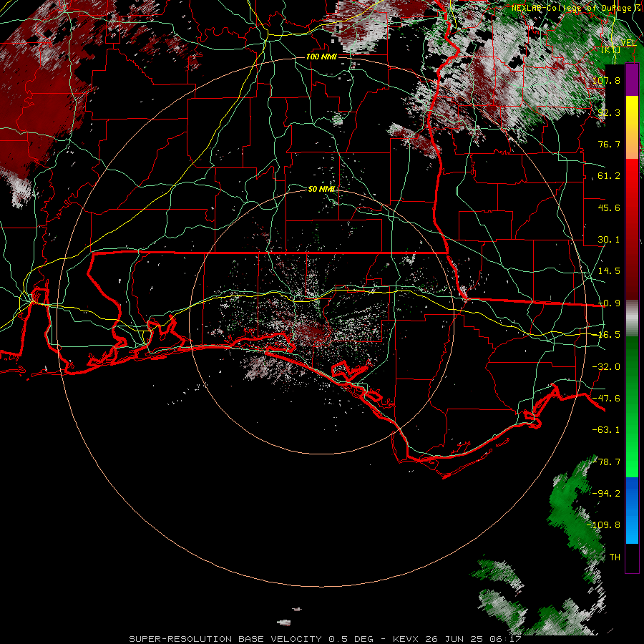Pick the yellow-orange segment of the velocity scale
Screen dimensions: 644x644
[632, 127]
